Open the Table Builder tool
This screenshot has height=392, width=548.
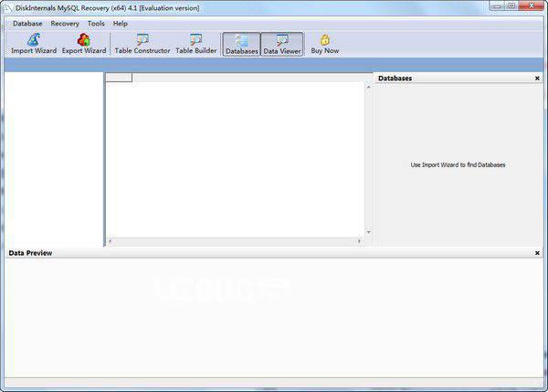(196, 44)
